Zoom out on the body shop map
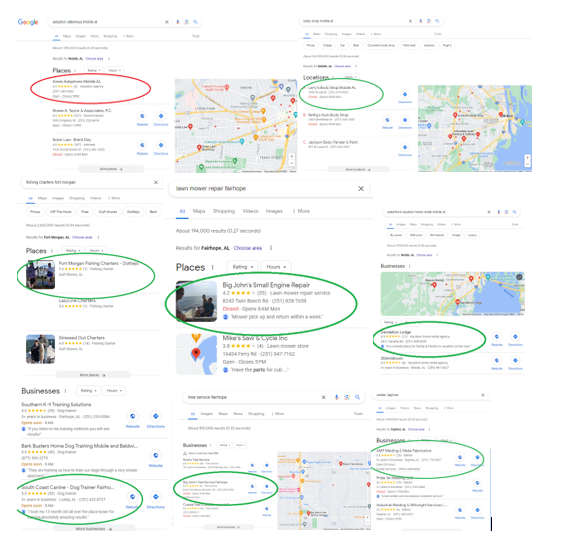Viewport: 563px width, 548px height. (x=527, y=164)
